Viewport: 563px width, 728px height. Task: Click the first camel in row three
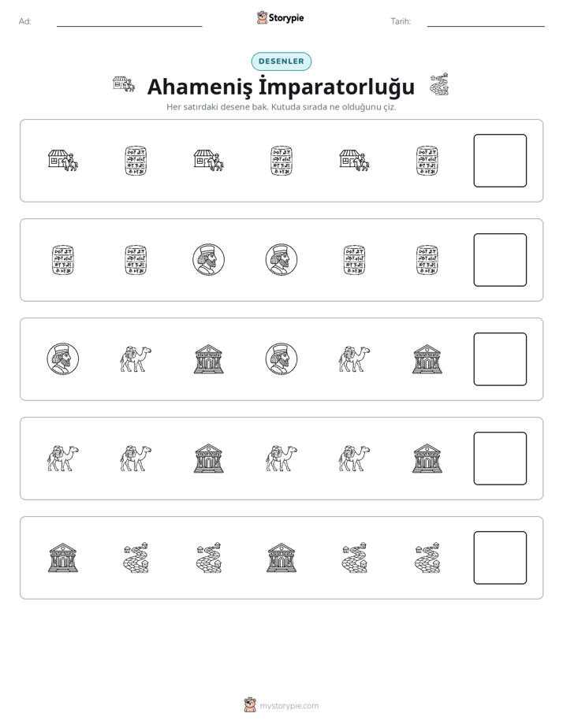click(x=136, y=359)
